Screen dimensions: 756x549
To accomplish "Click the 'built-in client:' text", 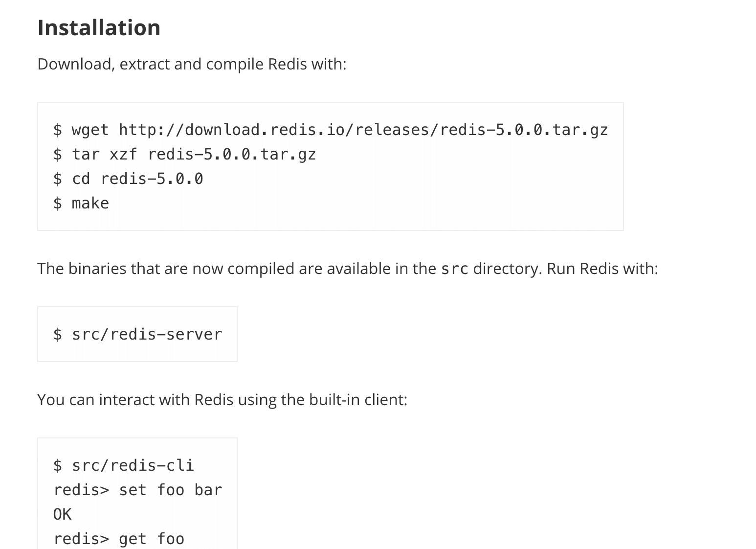I will click(x=358, y=400).
